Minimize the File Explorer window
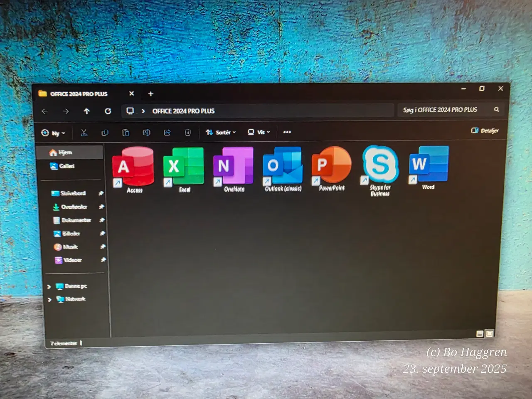 (463, 89)
